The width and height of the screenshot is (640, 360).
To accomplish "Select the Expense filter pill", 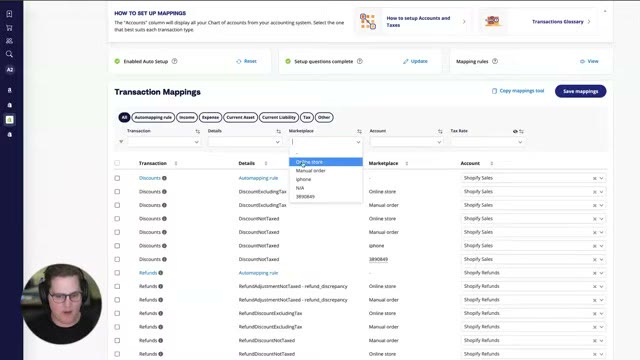I will click(211, 118).
